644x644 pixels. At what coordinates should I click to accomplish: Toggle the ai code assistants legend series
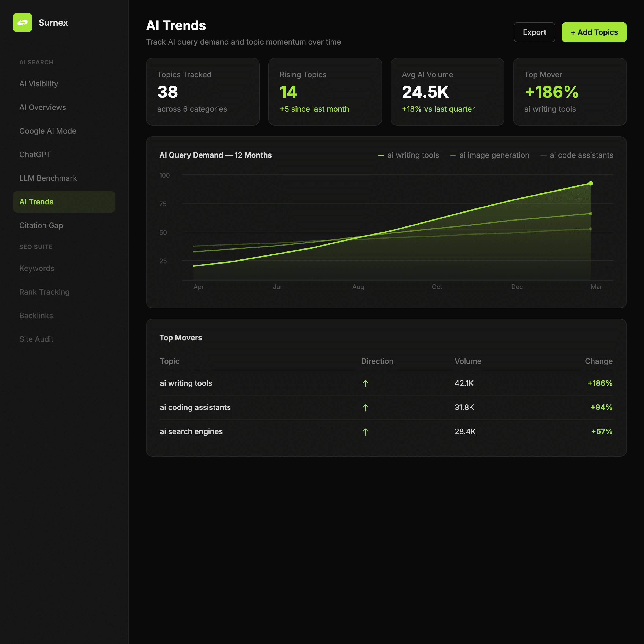576,155
